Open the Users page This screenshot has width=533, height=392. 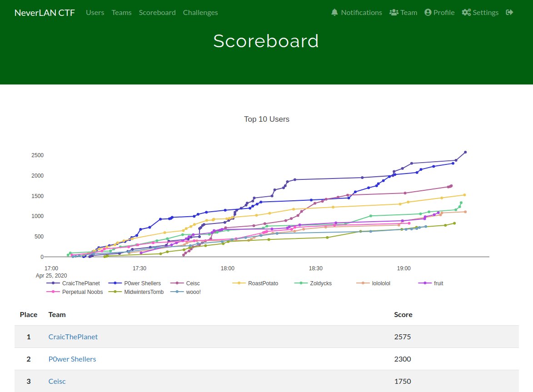coord(95,12)
